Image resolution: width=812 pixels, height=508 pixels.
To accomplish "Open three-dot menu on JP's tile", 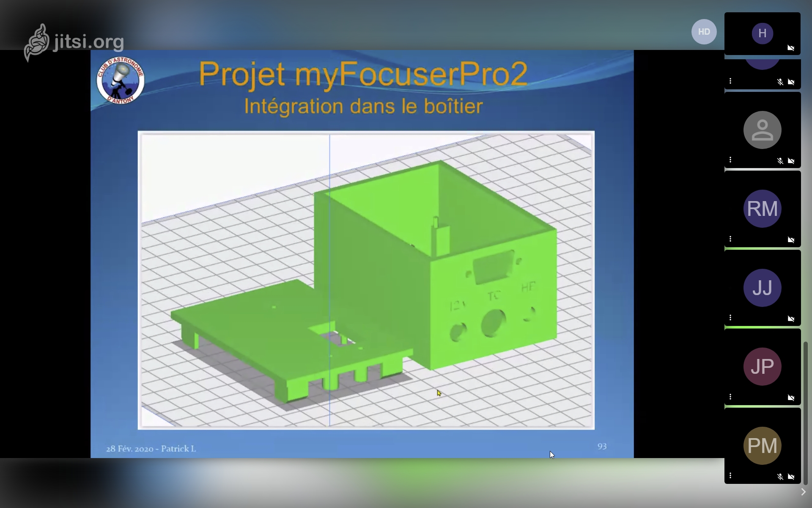I will tap(730, 397).
